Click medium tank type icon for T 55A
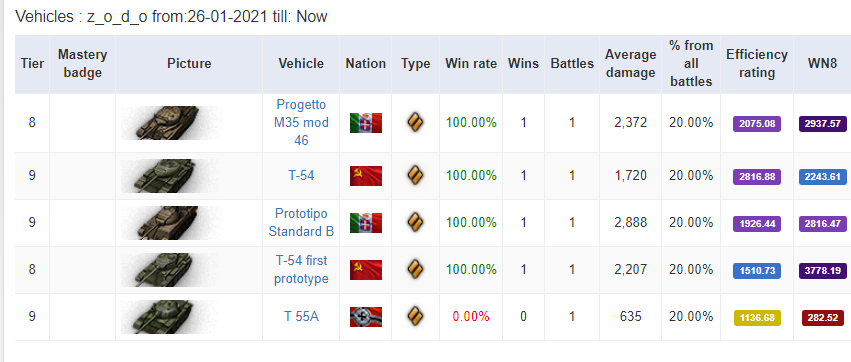This screenshot has height=362, width=851. tap(416, 316)
